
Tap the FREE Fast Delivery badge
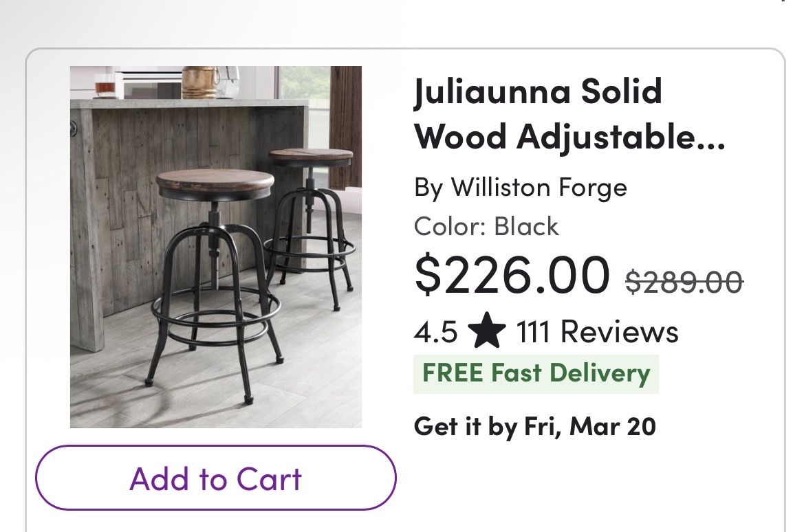[536, 373]
